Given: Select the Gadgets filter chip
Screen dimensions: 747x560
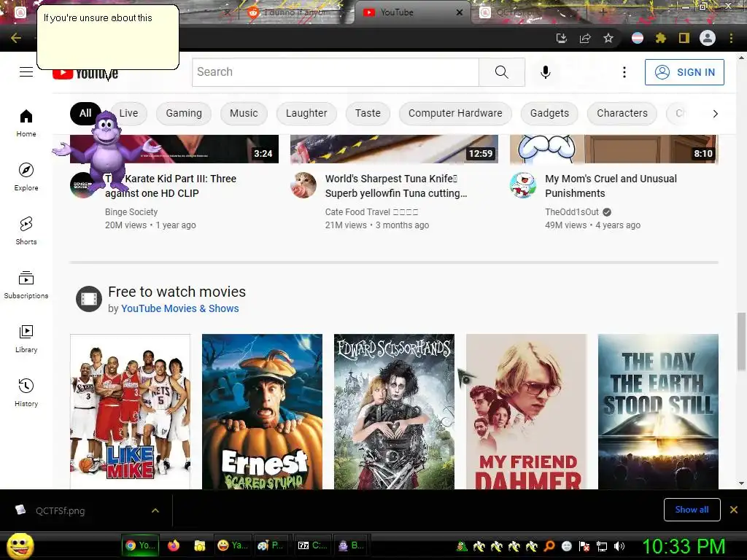Looking at the screenshot, I should 549,113.
